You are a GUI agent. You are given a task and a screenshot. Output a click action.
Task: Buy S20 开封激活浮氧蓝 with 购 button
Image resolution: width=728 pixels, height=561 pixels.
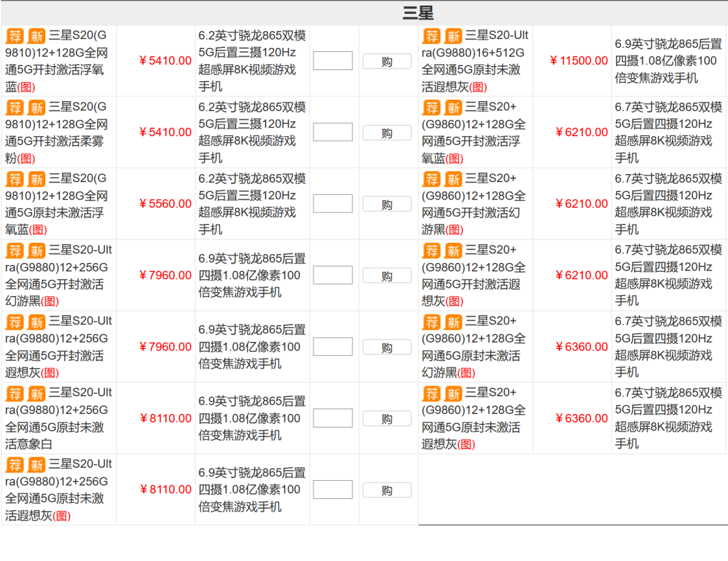(387, 61)
